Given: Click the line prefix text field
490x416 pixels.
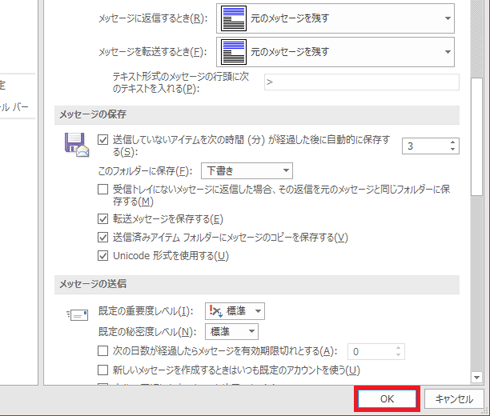Looking at the screenshot, I should pyautogui.click(x=362, y=82).
